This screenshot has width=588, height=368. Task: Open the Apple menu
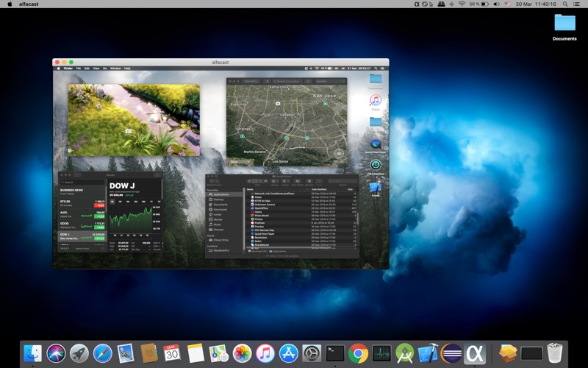9,4
